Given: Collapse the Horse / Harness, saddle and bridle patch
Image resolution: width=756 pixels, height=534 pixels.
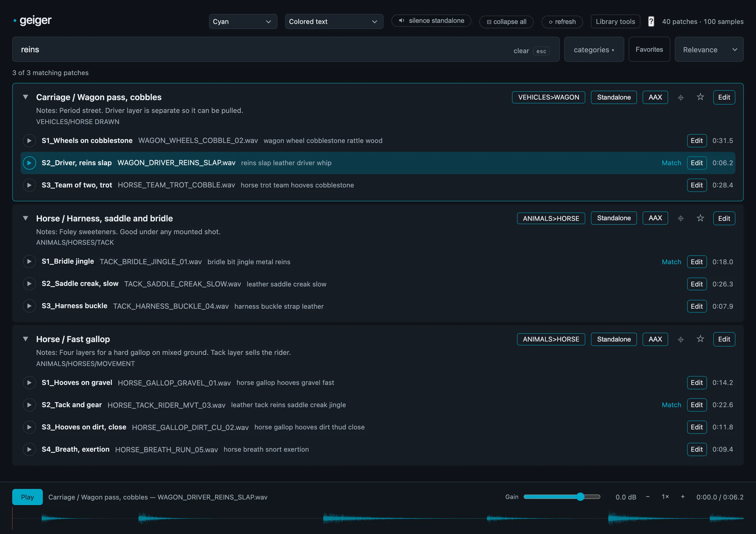Looking at the screenshot, I should (x=25, y=218).
